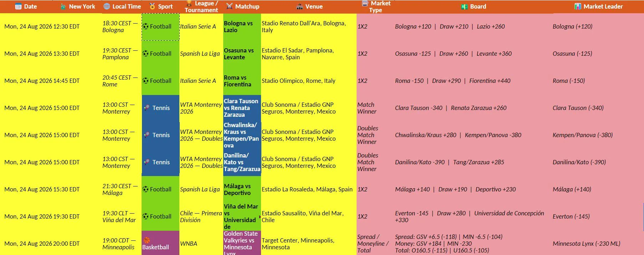Select the 'Stadio Olimpico, Rome, Italy' venue cell
Viewport: 644px width, 255px height.
click(309, 81)
